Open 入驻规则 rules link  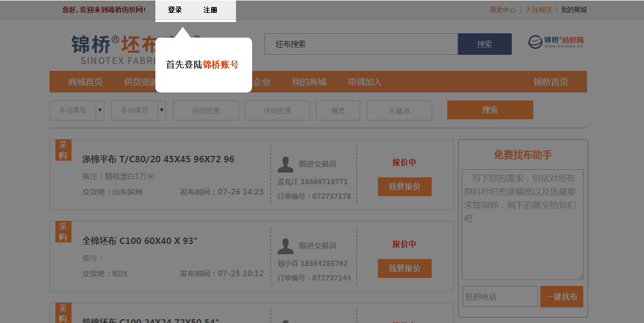[538, 10]
